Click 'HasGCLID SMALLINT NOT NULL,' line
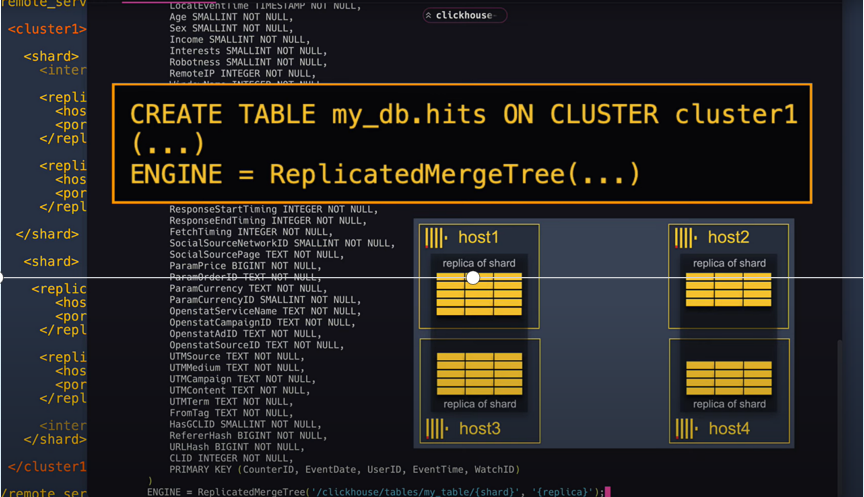Image resolution: width=864 pixels, height=497 pixels. tap(245, 424)
